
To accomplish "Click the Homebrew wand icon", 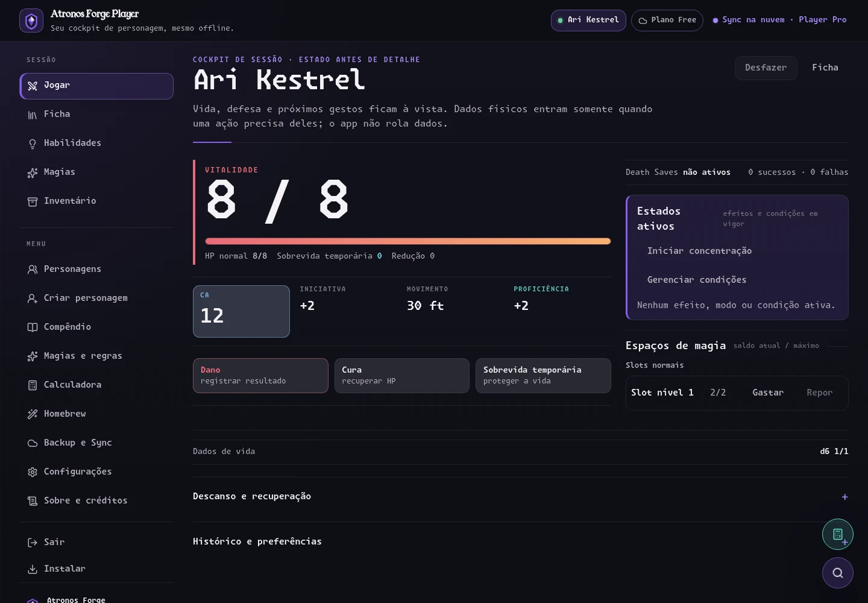I will pyautogui.click(x=33, y=414).
